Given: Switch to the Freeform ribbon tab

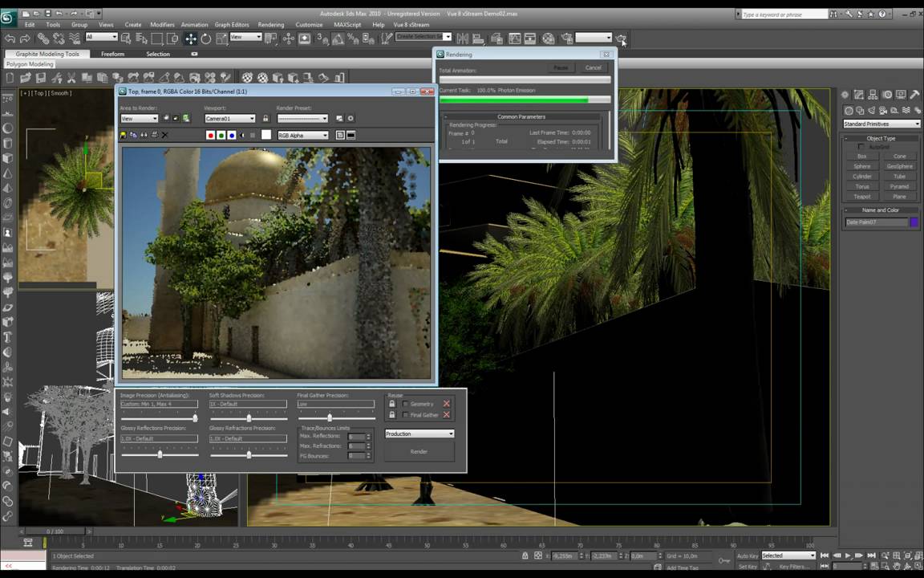Looking at the screenshot, I should pos(112,54).
